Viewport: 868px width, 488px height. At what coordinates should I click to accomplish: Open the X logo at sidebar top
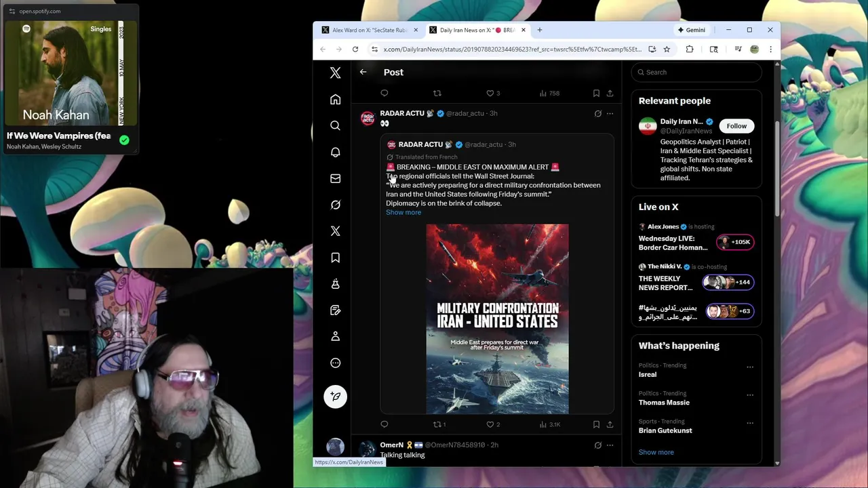[335, 73]
